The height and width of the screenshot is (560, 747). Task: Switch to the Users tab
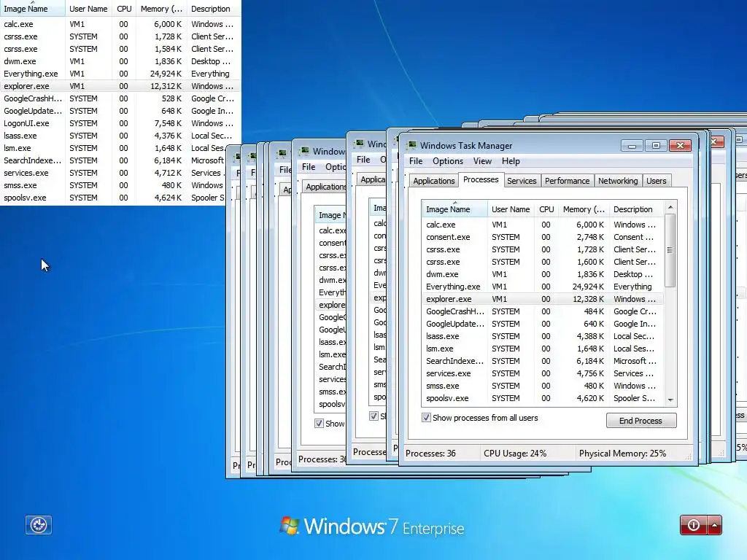(657, 181)
